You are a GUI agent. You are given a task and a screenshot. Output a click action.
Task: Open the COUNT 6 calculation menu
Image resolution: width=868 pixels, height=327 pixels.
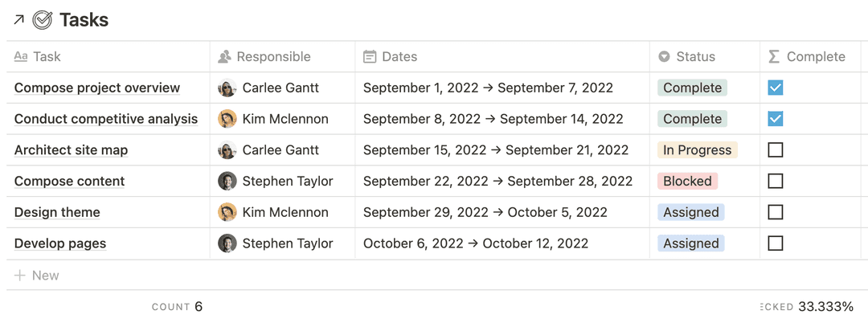pos(177,307)
